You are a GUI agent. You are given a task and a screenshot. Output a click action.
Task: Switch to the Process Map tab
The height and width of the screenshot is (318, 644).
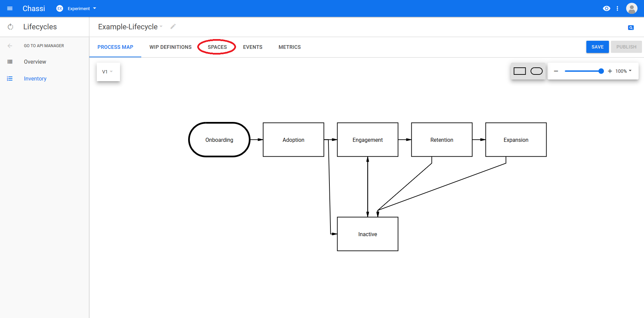click(115, 47)
